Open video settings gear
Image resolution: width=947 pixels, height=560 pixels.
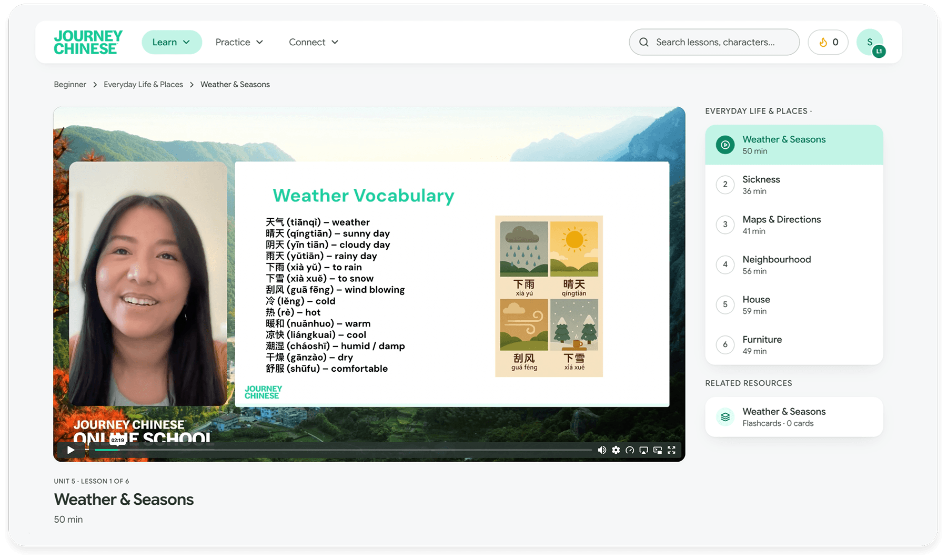[616, 450]
